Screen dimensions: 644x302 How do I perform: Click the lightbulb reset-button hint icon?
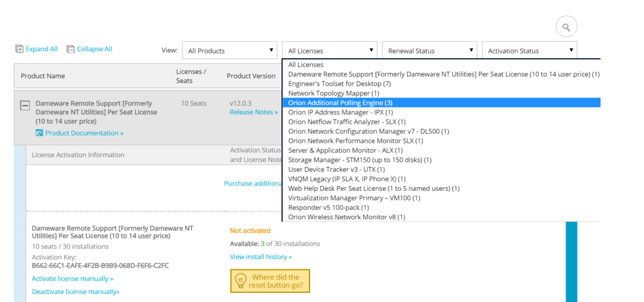[240, 281]
